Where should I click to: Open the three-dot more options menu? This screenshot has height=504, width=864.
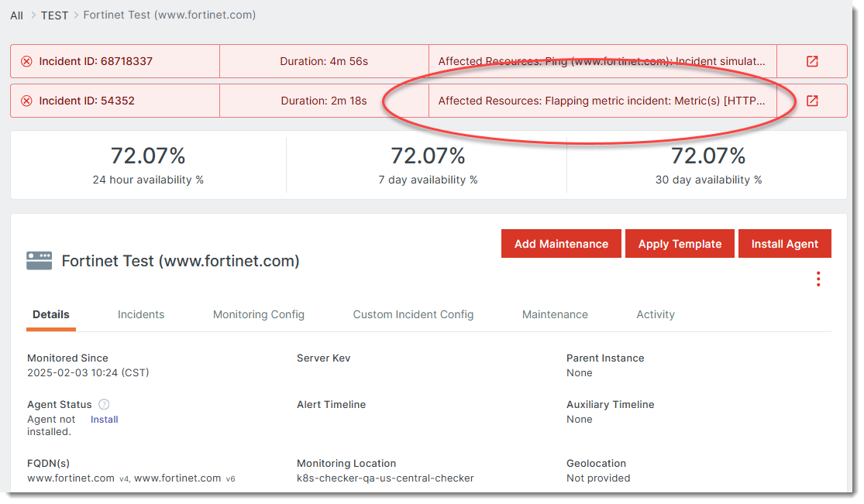click(x=818, y=279)
